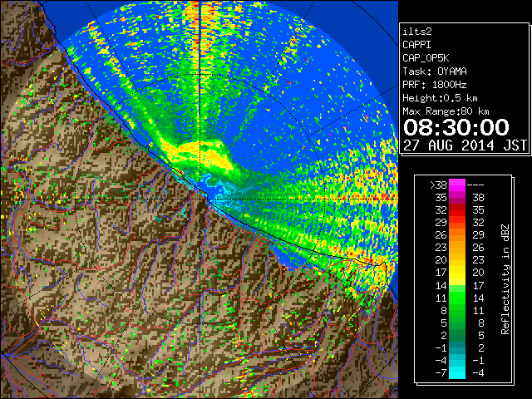Click the 'PRF: 1800Hz' text

[435, 85]
